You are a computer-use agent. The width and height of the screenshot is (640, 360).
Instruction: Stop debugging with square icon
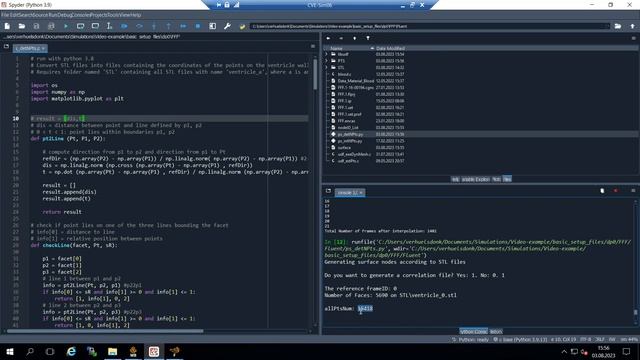198,26
